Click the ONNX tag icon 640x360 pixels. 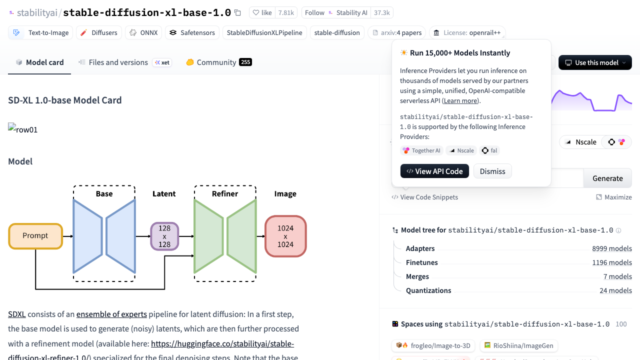pos(133,33)
